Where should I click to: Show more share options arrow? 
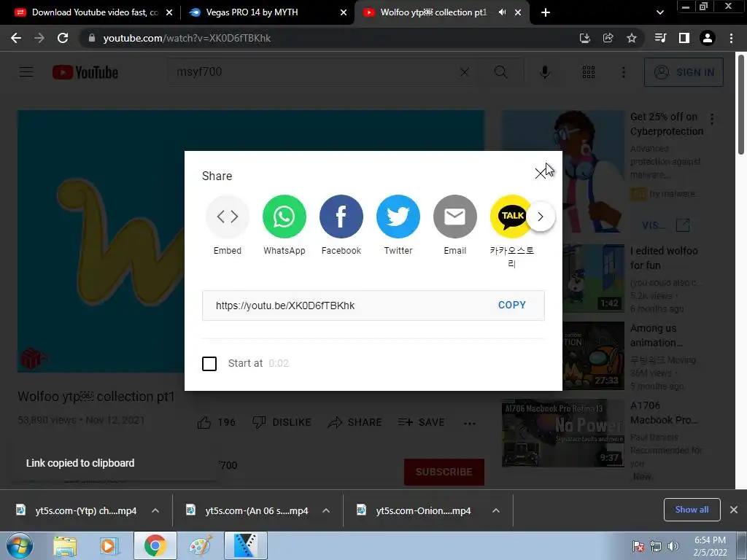pos(541,217)
